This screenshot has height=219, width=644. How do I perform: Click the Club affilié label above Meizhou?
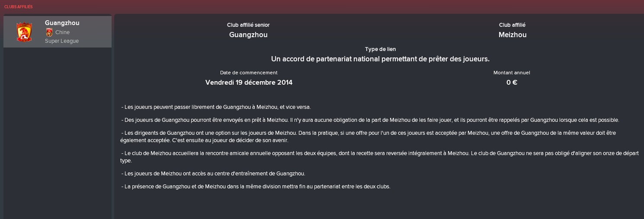[512, 25]
